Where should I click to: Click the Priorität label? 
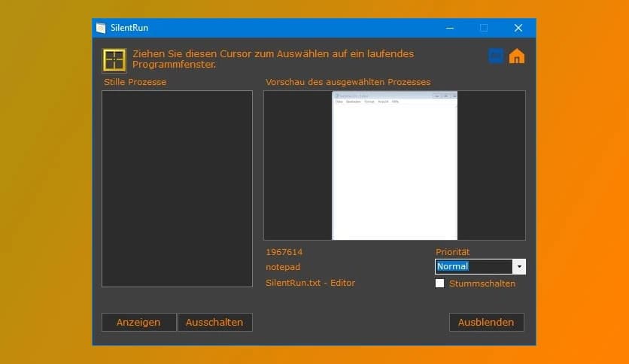click(452, 252)
